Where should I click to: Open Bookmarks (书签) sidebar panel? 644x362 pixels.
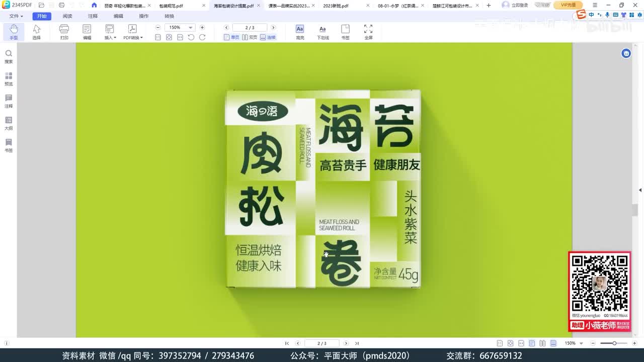(x=9, y=145)
